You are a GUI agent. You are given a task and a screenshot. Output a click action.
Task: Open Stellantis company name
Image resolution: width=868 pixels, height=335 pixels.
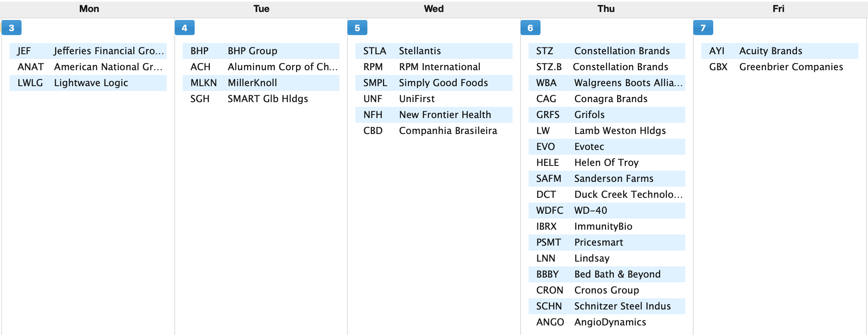[420, 51]
